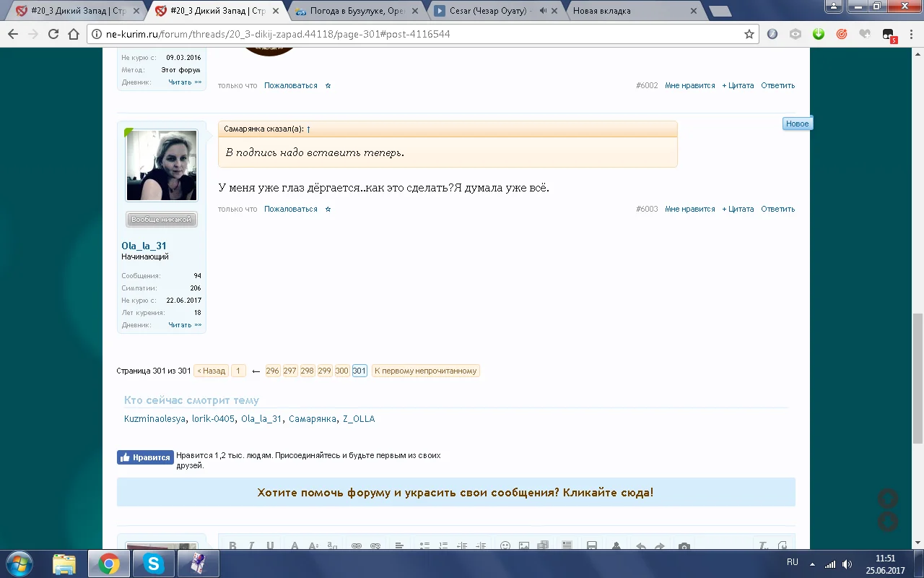924x578 pixels.
Task: Toggle the star beside Пожаловаться on post #6002
Action: pos(328,85)
